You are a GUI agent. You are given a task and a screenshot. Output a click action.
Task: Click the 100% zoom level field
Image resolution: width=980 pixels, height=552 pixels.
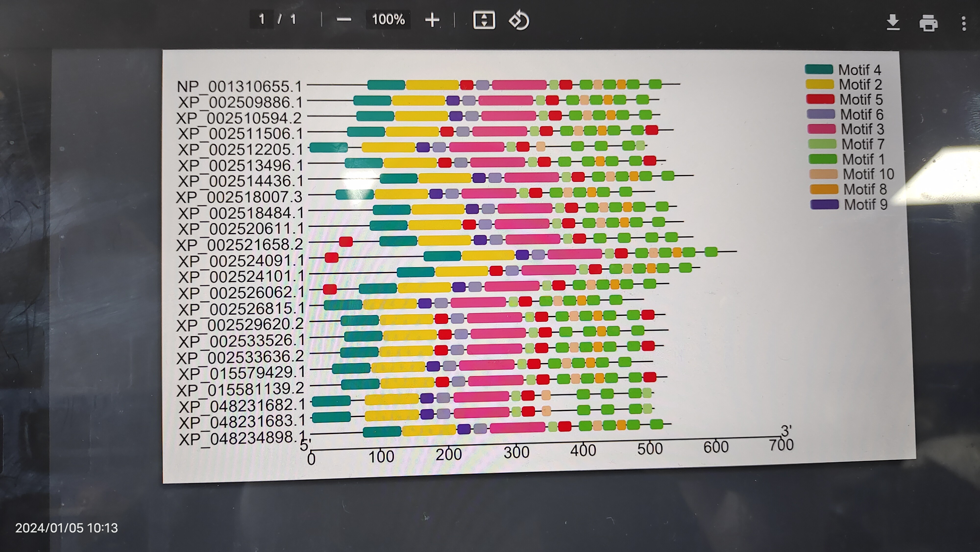388,19
